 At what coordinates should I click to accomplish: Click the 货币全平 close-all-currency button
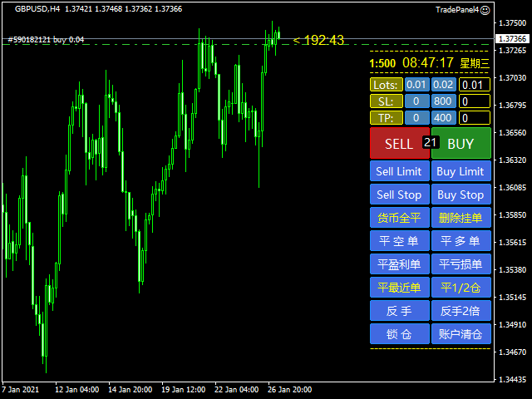pos(400,218)
